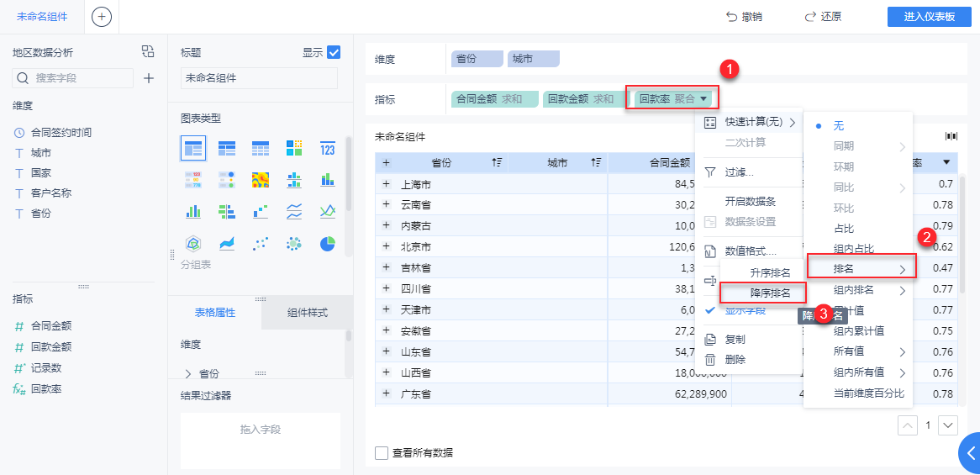Open the 组内排名 submenu
Image resolution: width=980 pixels, height=475 pixels.
click(858, 289)
